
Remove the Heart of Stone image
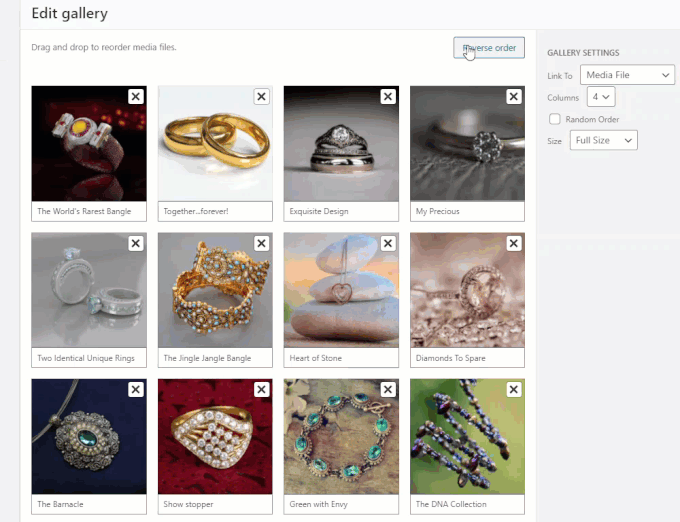coord(388,243)
